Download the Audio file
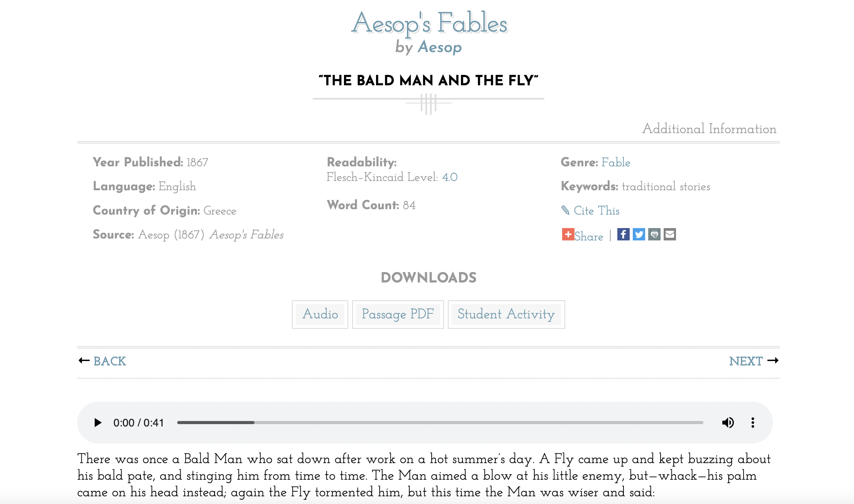Screen dimensions: 854x504 [x=320, y=315]
